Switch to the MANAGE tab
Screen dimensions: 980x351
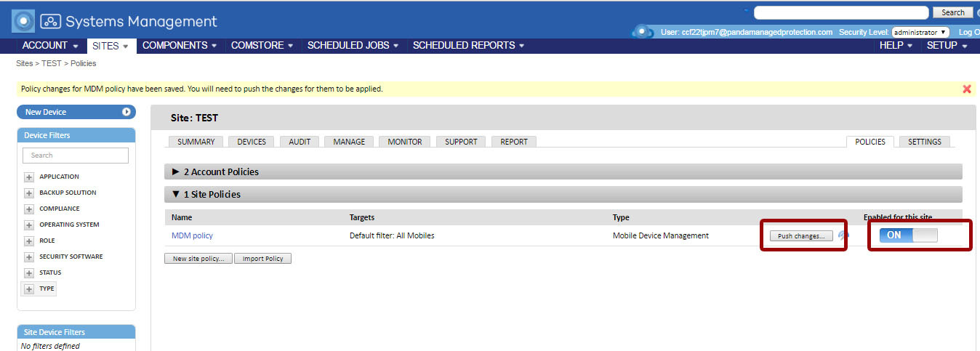[349, 142]
